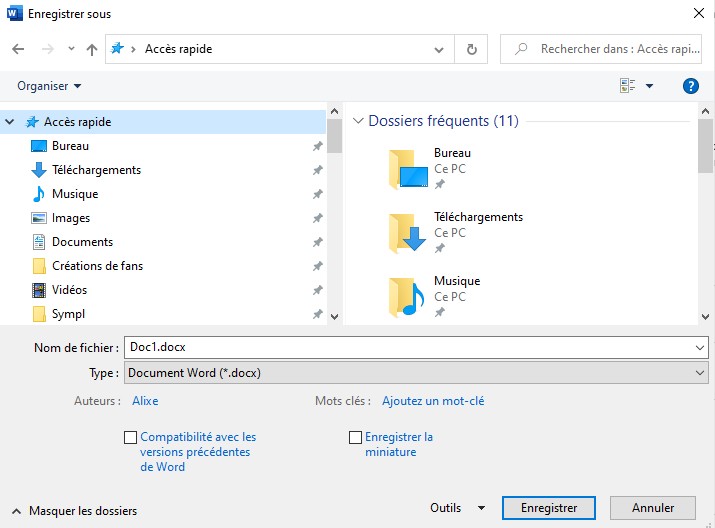Image resolution: width=715 pixels, height=528 pixels.
Task: Enable compatibility with previous Word versions checkbox
Action: tap(130, 437)
